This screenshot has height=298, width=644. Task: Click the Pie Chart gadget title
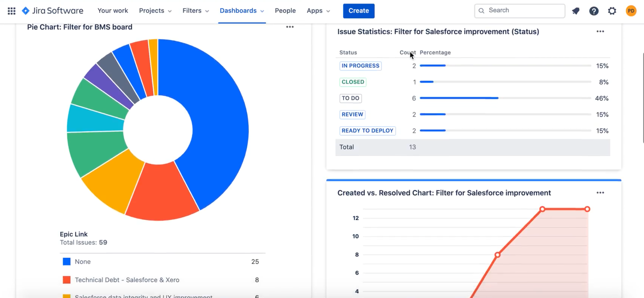pyautogui.click(x=79, y=27)
